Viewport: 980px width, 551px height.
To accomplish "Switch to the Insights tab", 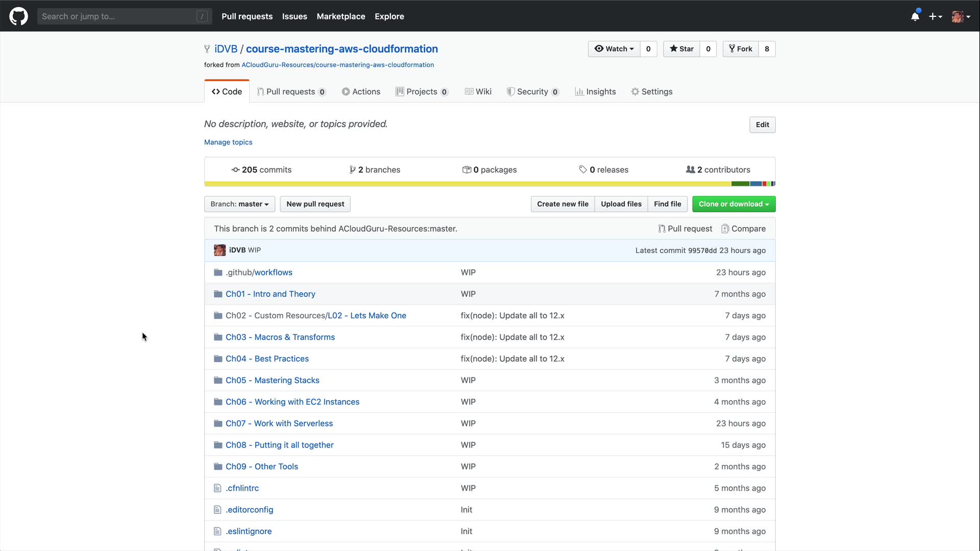I will coord(595,92).
